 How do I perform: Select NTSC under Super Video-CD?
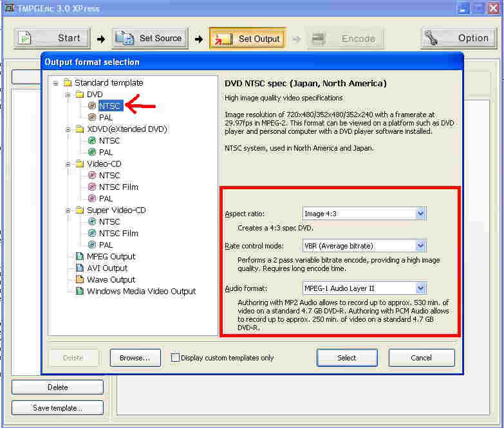(109, 221)
